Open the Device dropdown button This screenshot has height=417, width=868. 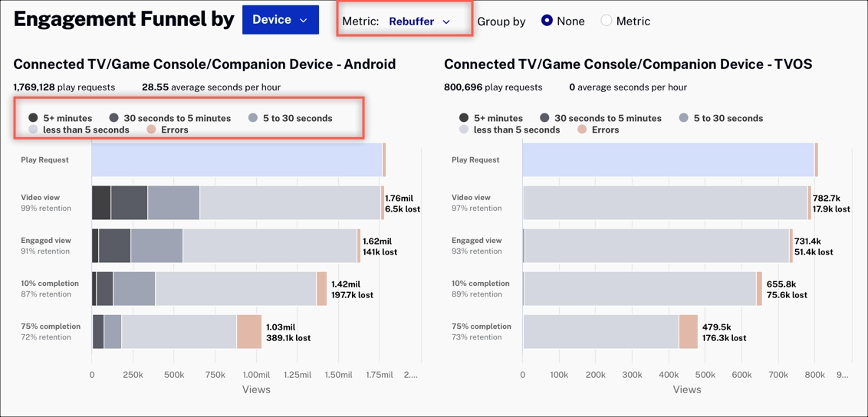(x=280, y=21)
